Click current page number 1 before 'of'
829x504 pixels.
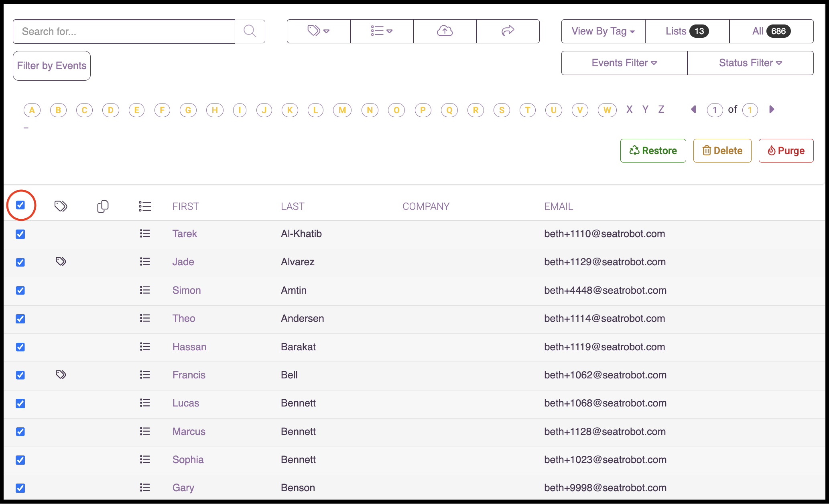pos(715,110)
